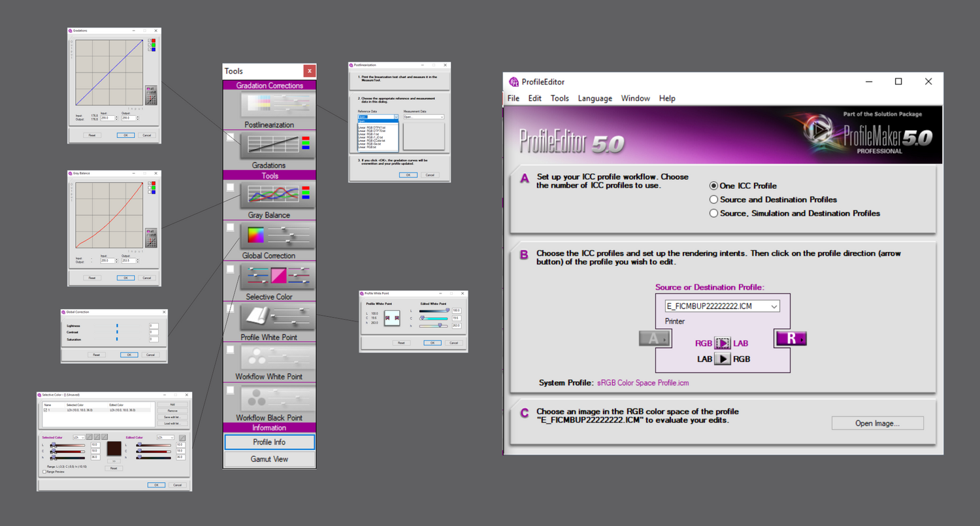The width and height of the screenshot is (980, 526).
Task: Close the Tools palette with red X
Action: [x=310, y=71]
